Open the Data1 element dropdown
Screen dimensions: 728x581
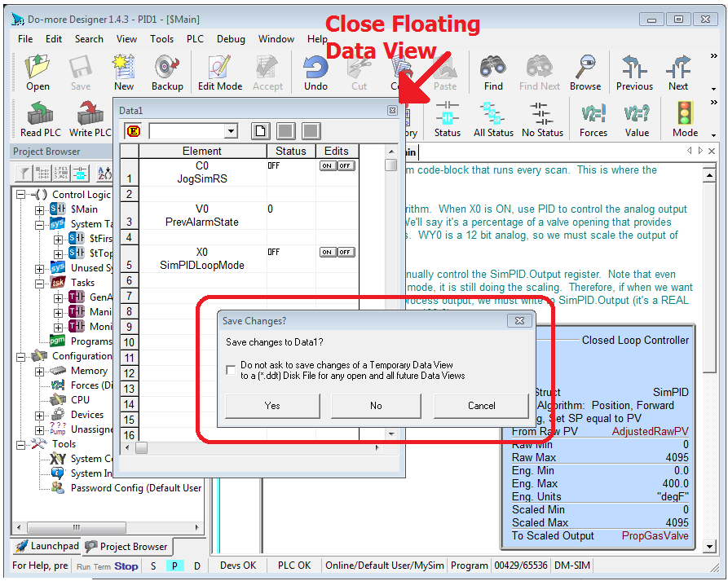[x=231, y=131]
